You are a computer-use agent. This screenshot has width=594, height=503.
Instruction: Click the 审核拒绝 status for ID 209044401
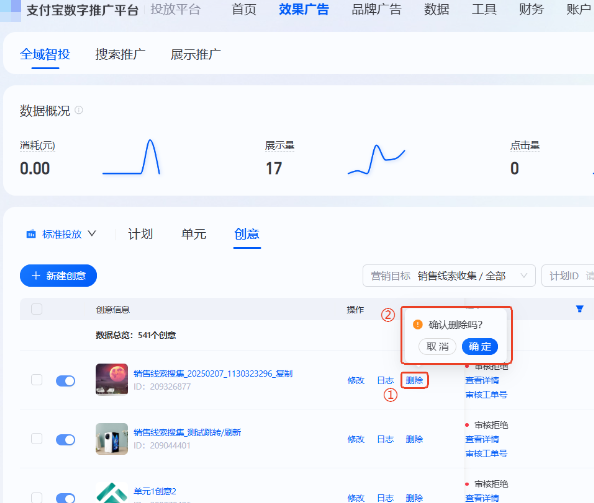point(491,425)
